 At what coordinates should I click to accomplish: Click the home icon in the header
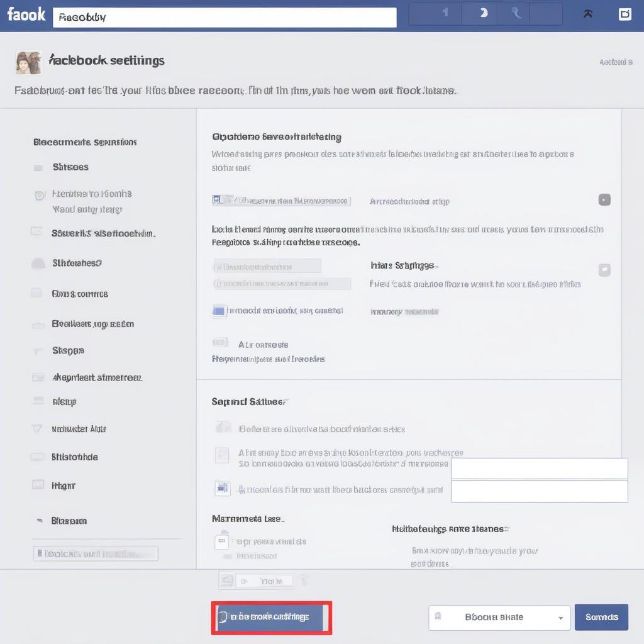tap(588, 14)
